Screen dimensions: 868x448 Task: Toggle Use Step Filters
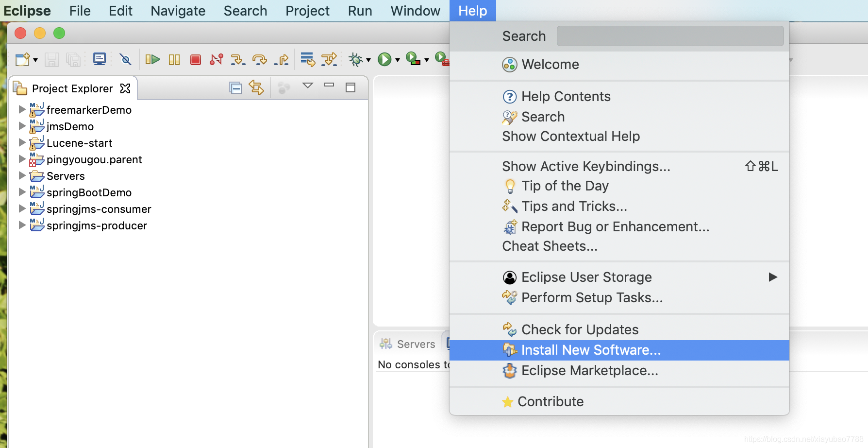coord(329,59)
